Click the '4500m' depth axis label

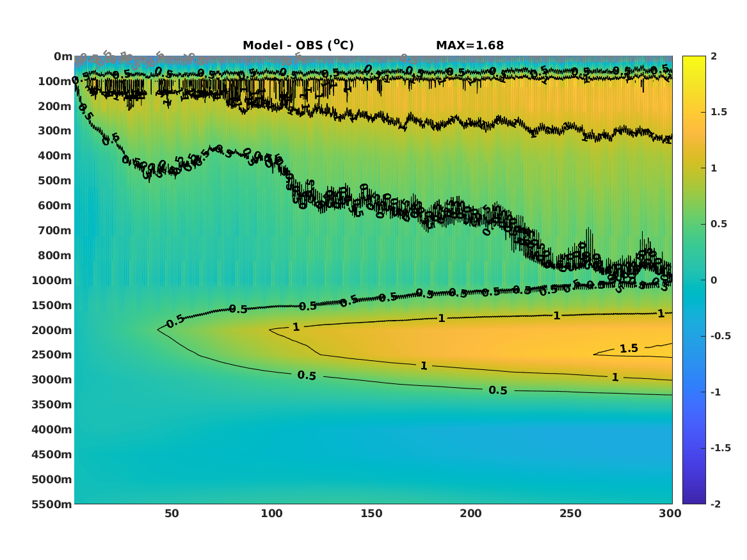tap(52, 454)
